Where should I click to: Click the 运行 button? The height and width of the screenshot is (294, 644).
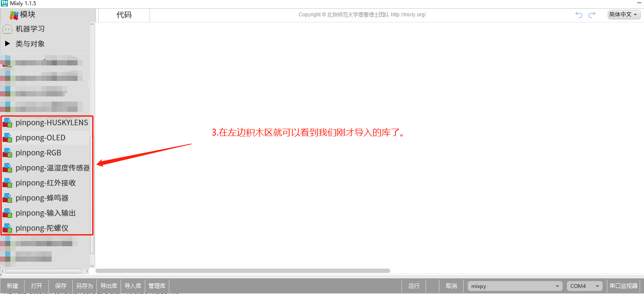pyautogui.click(x=414, y=286)
